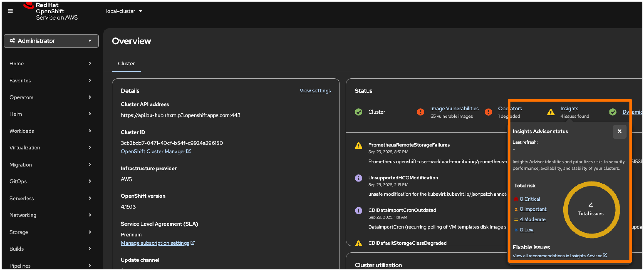Viewport: 644px width, 271px height.
Task: Click the Operators red error status icon
Action: tap(488, 112)
